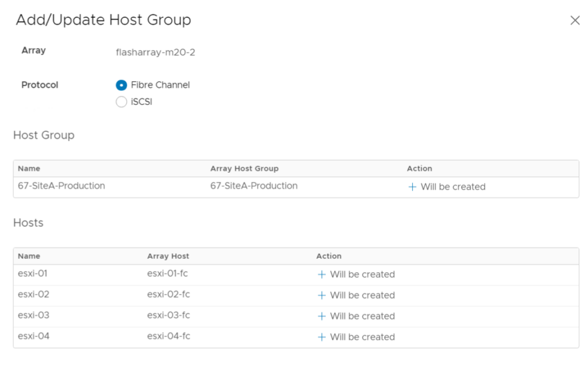
Task: Click 'Will be created' text for esxi-04
Action: point(362,337)
